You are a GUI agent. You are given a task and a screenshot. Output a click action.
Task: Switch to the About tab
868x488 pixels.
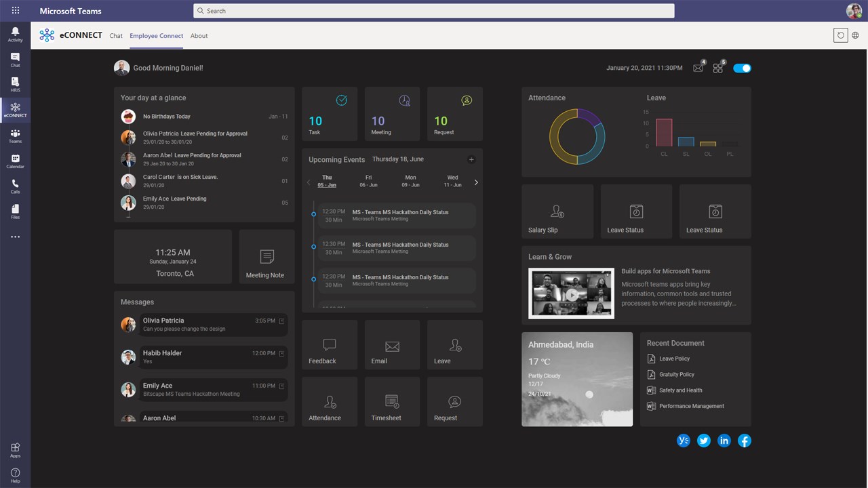[199, 36]
